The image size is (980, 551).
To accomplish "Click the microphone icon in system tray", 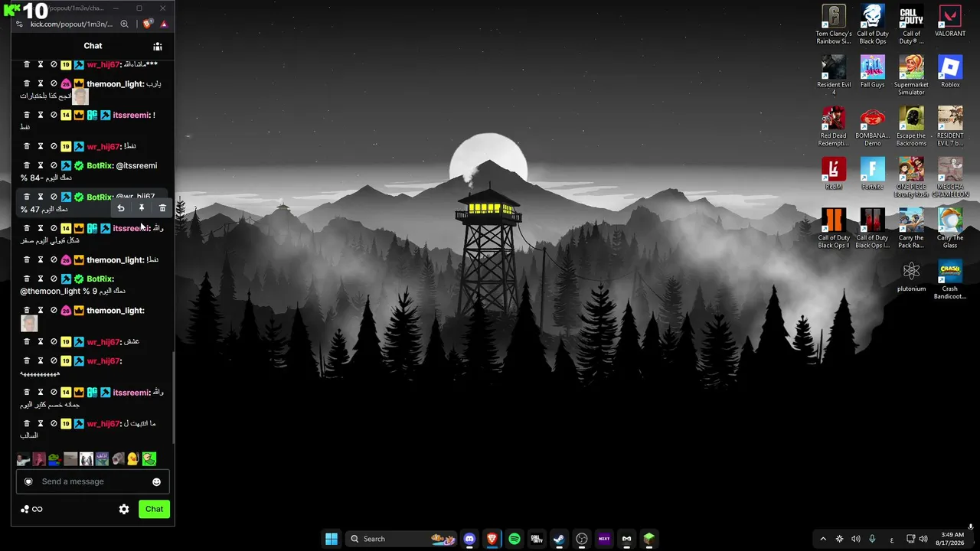I will [x=872, y=539].
